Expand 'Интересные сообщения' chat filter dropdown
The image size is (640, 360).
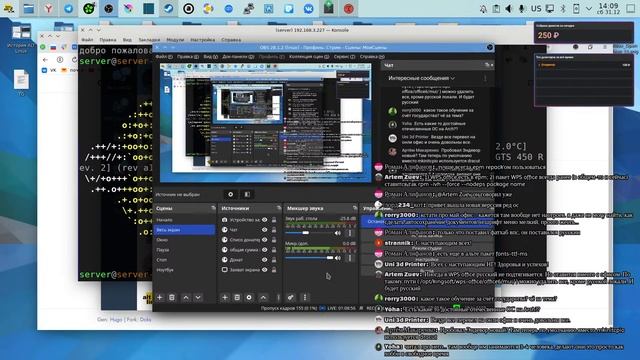pos(421,78)
